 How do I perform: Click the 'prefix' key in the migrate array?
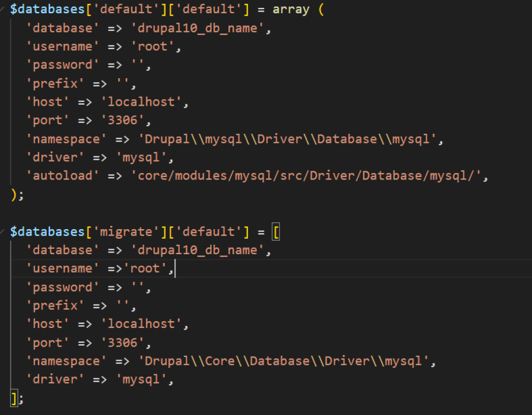(x=56, y=305)
